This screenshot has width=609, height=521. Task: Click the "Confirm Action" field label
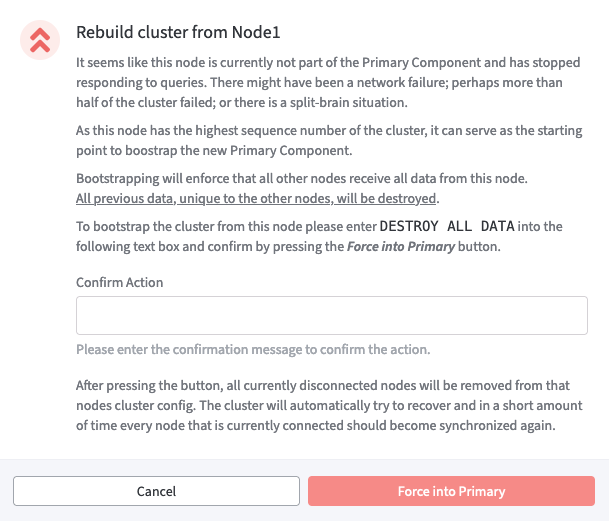(x=119, y=282)
